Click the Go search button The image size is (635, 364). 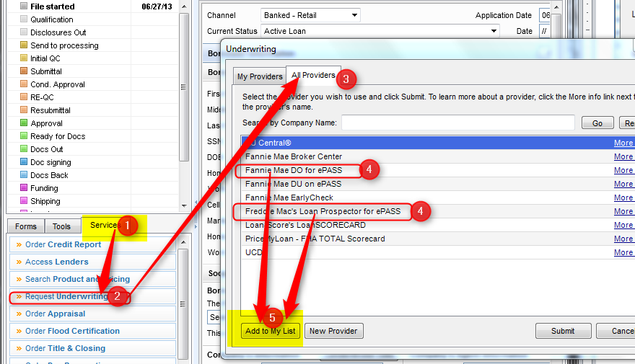597,123
